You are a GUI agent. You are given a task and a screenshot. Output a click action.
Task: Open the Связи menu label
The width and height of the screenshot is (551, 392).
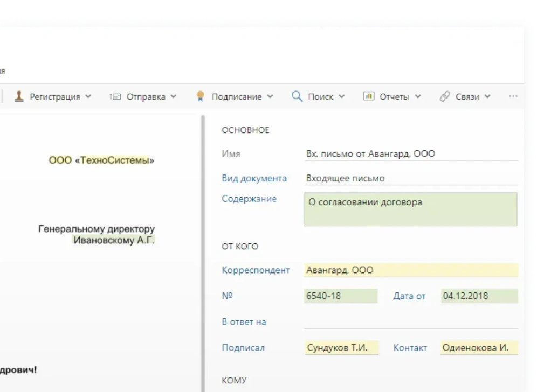click(467, 97)
